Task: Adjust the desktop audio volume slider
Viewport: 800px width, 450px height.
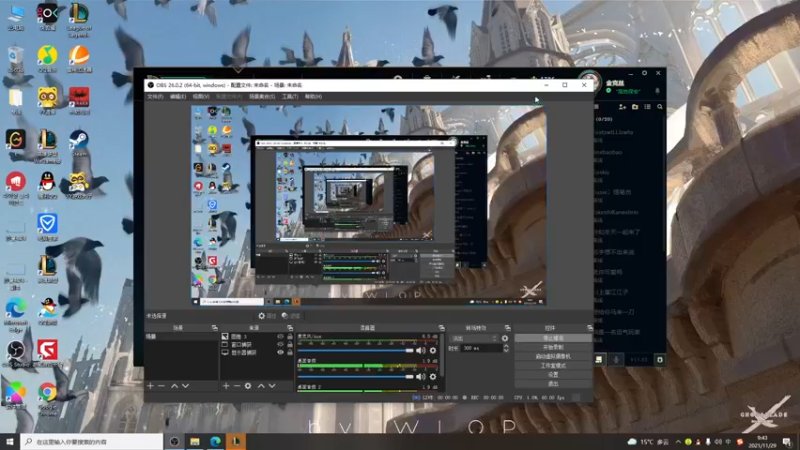Action: 356,377
